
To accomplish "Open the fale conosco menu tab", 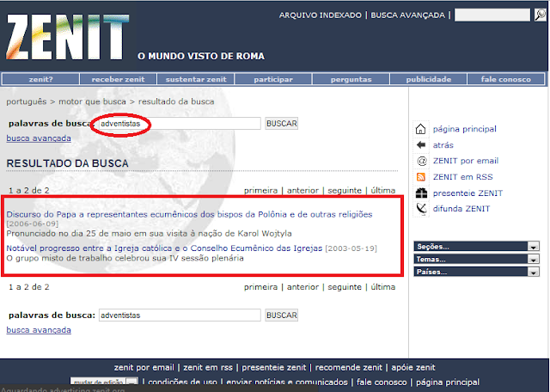I will click(x=506, y=79).
